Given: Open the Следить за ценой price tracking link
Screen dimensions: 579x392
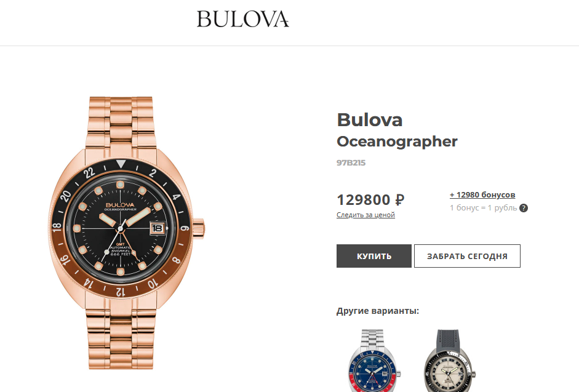Looking at the screenshot, I should pos(365,215).
